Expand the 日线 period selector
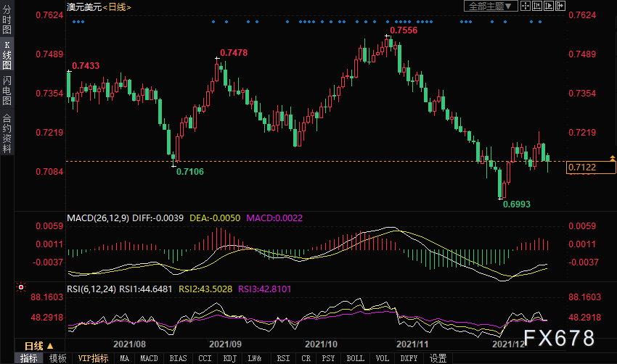617x364 pixels. click(36, 345)
